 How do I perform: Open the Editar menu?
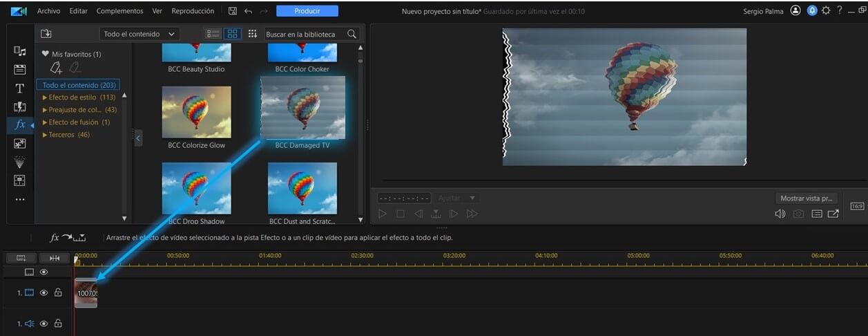79,11
